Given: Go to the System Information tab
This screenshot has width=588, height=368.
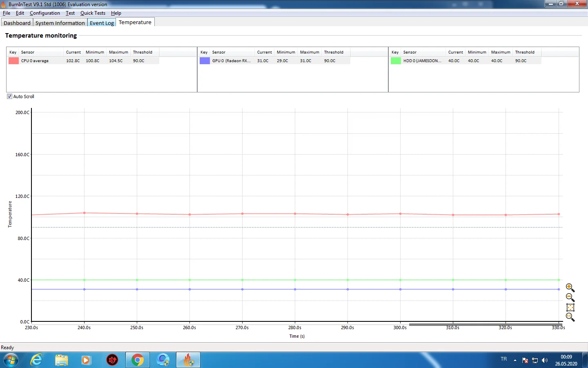Looking at the screenshot, I should point(60,23).
